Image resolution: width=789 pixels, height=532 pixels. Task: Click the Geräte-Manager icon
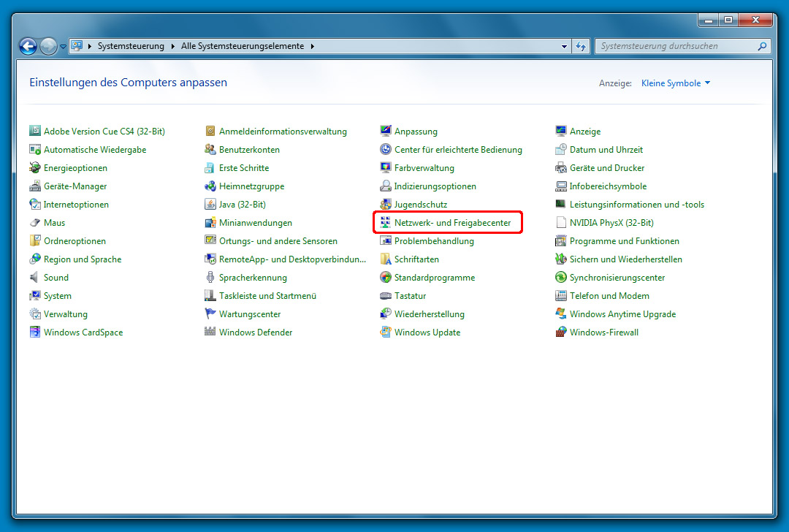(x=35, y=186)
